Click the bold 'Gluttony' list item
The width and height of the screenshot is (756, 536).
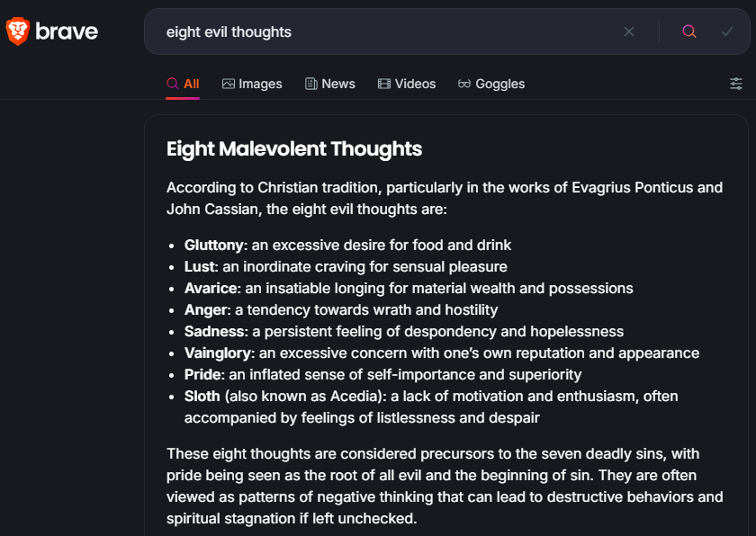(213, 246)
